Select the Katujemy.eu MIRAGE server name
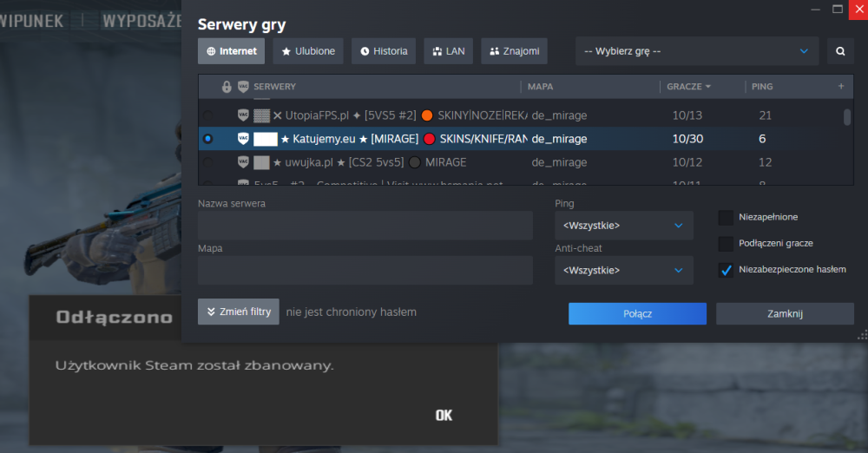Image resolution: width=868 pixels, height=453 pixels. (404, 139)
